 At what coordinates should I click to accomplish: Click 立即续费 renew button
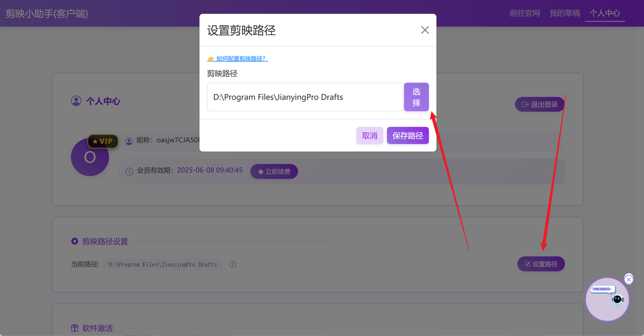click(x=274, y=172)
